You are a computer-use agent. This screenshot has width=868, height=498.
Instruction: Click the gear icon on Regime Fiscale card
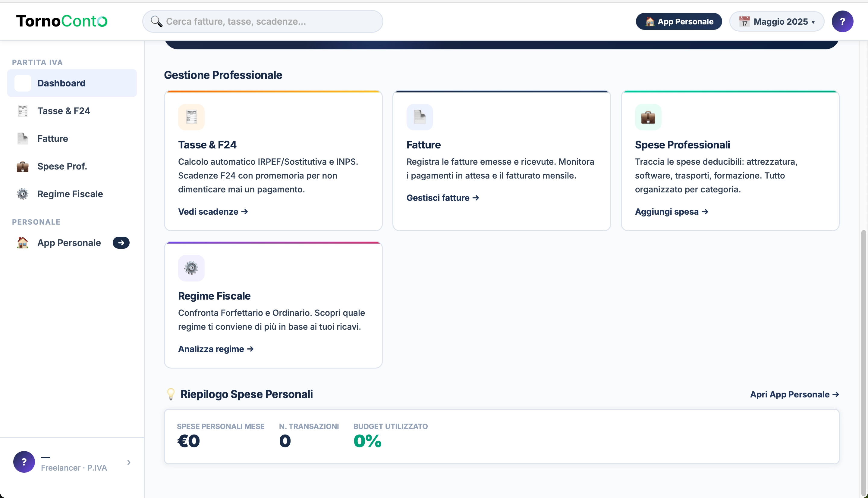pyautogui.click(x=191, y=268)
